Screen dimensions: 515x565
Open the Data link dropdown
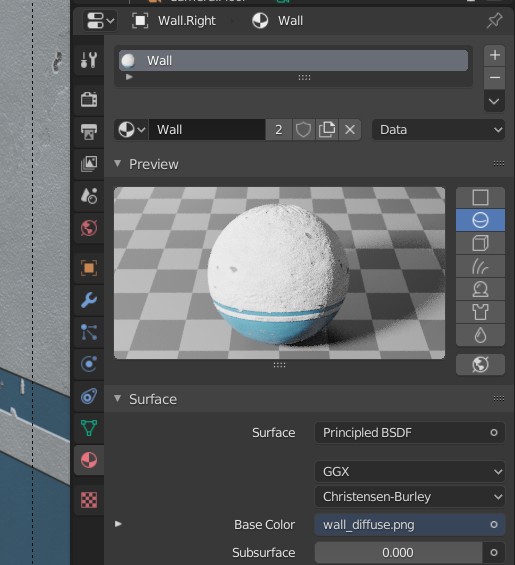pos(438,130)
